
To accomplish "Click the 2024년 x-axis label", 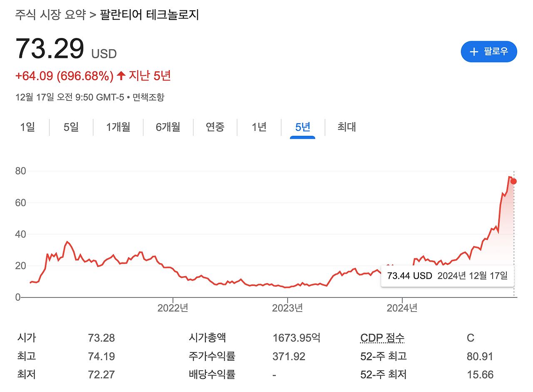I will point(402,308).
